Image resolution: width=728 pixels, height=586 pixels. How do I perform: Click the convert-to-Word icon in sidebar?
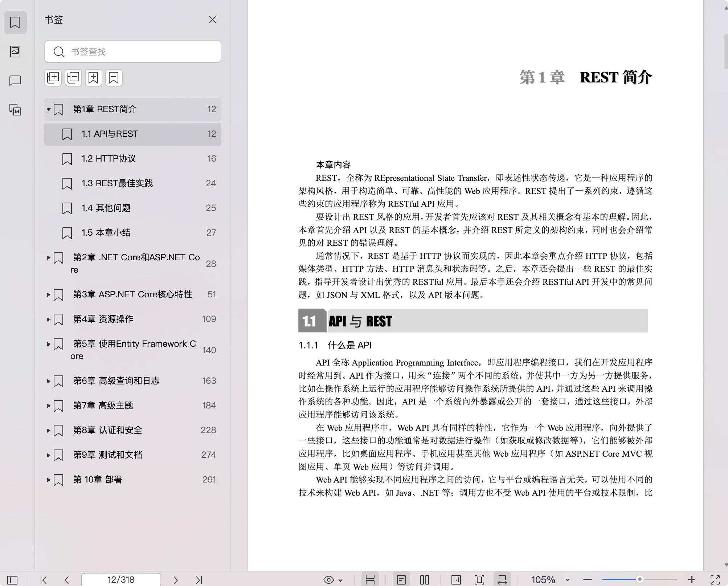click(15, 109)
